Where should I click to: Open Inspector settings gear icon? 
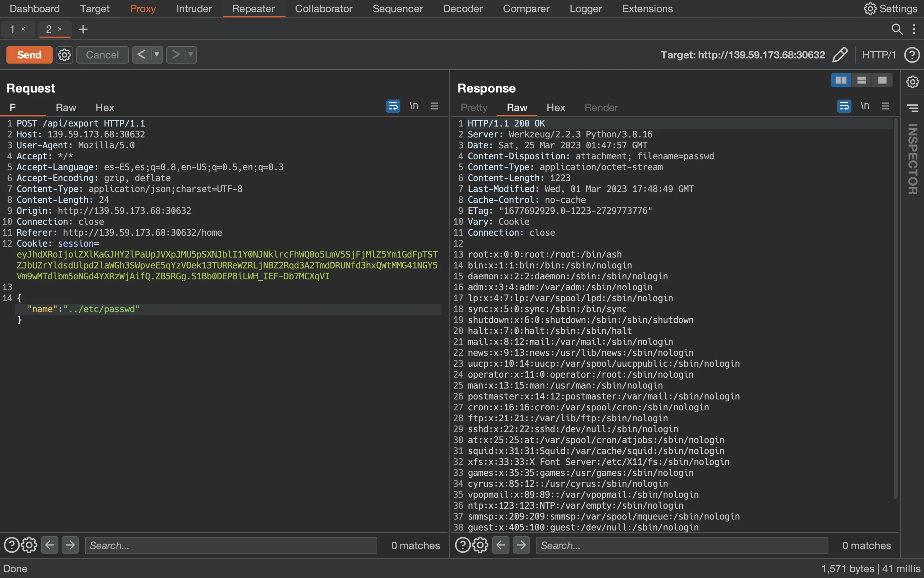[912, 82]
